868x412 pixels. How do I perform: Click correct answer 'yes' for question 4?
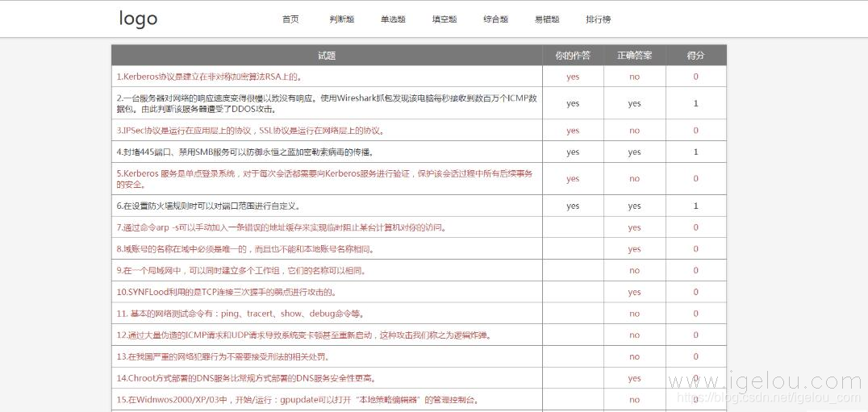(634, 152)
